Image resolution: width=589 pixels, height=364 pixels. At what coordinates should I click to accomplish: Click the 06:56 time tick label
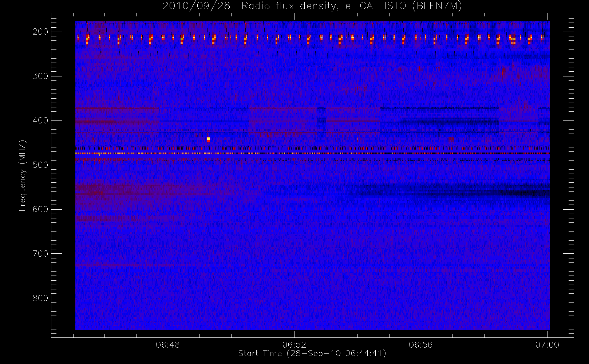(x=421, y=345)
